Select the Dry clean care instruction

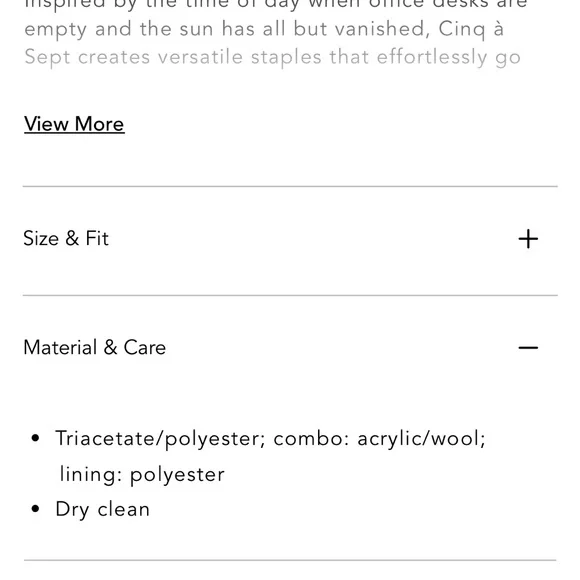(102, 510)
